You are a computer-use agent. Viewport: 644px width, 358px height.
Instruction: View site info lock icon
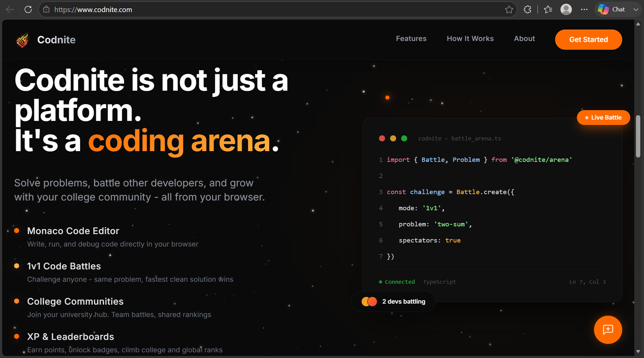click(x=46, y=9)
